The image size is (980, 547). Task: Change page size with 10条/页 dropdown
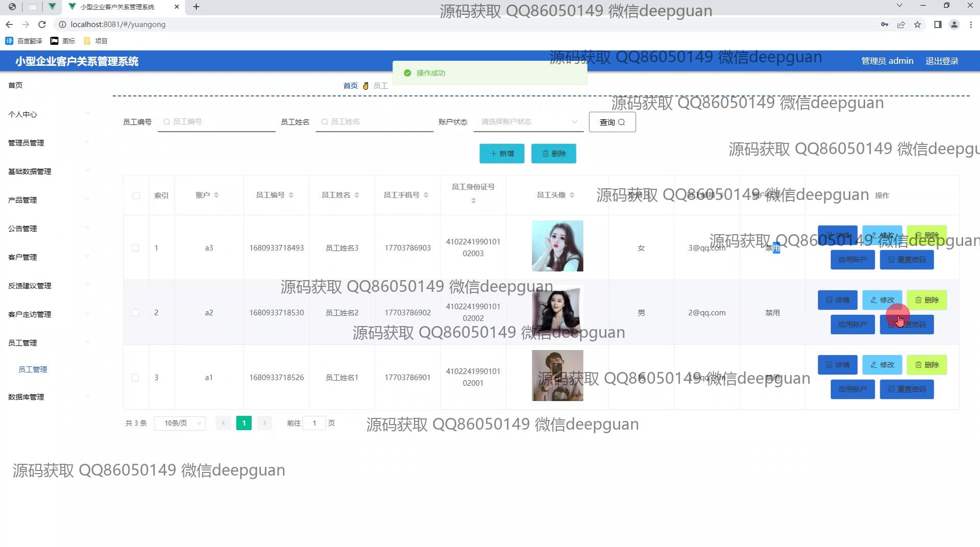coord(180,423)
